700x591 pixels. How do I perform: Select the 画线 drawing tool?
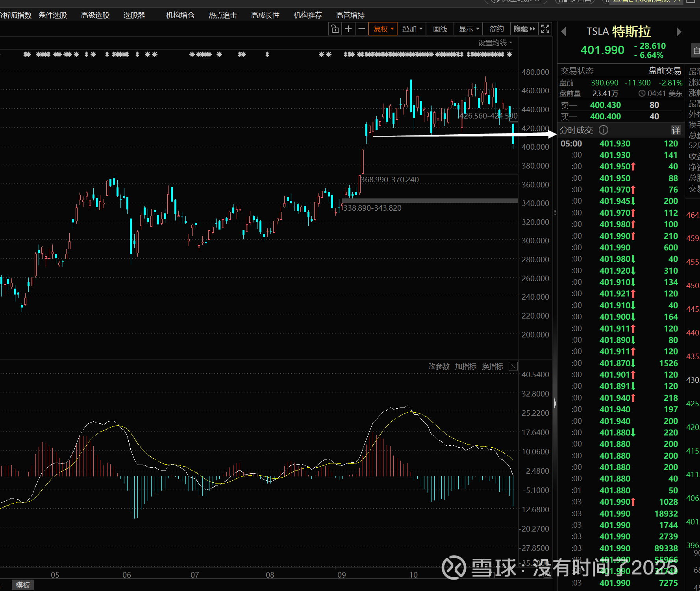[440, 29]
